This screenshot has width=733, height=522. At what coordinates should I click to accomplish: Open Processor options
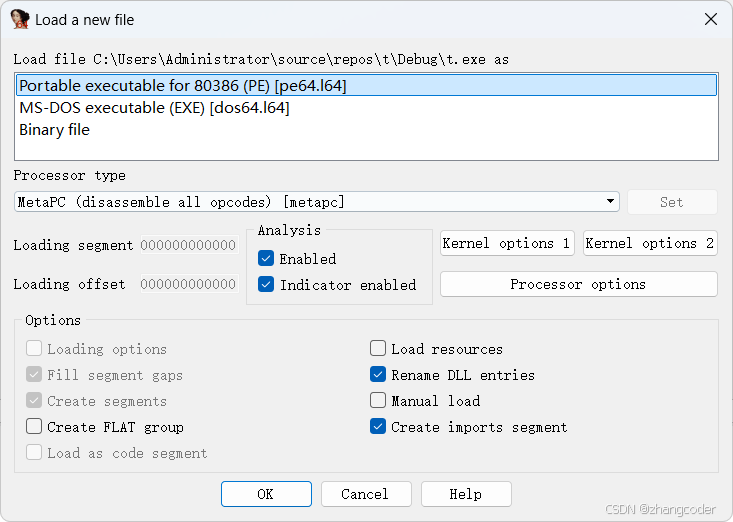click(579, 284)
